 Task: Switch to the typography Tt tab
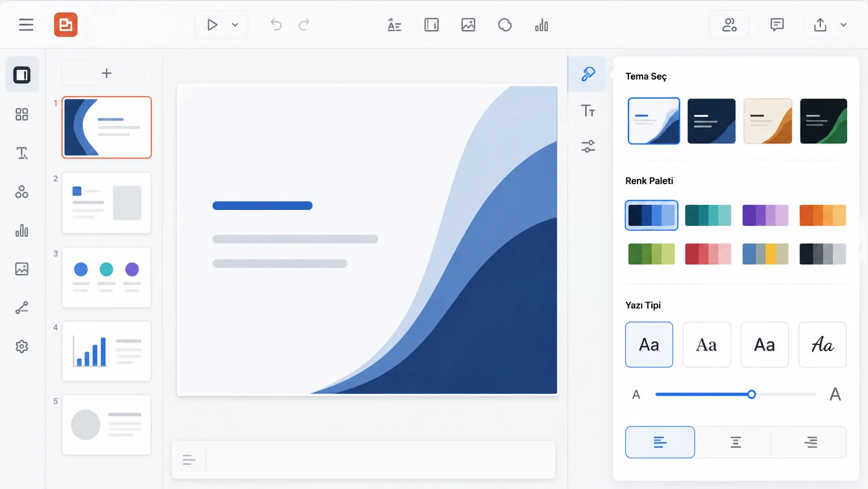pyautogui.click(x=588, y=111)
